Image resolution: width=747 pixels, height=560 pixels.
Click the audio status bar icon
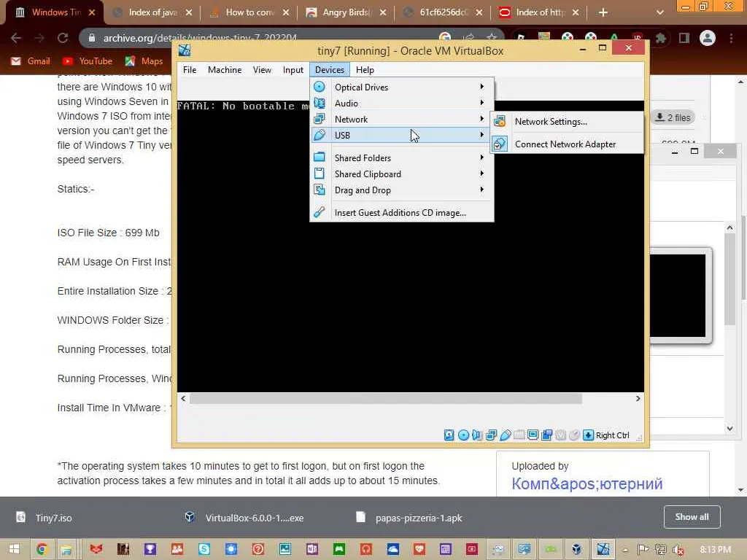477,435
